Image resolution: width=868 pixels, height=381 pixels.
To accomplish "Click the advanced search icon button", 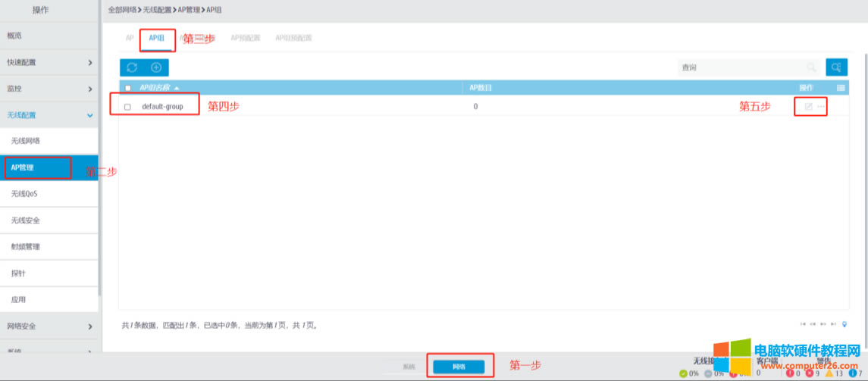I will [x=836, y=67].
